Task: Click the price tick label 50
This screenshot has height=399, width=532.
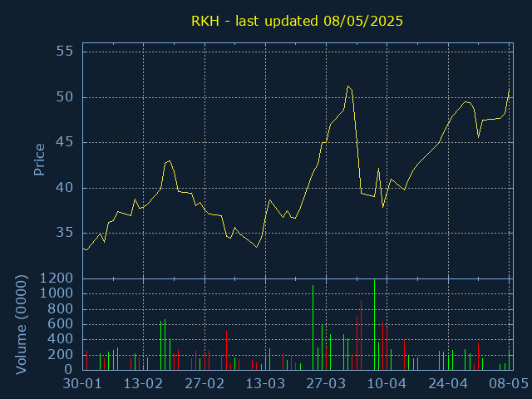Action: point(65,97)
